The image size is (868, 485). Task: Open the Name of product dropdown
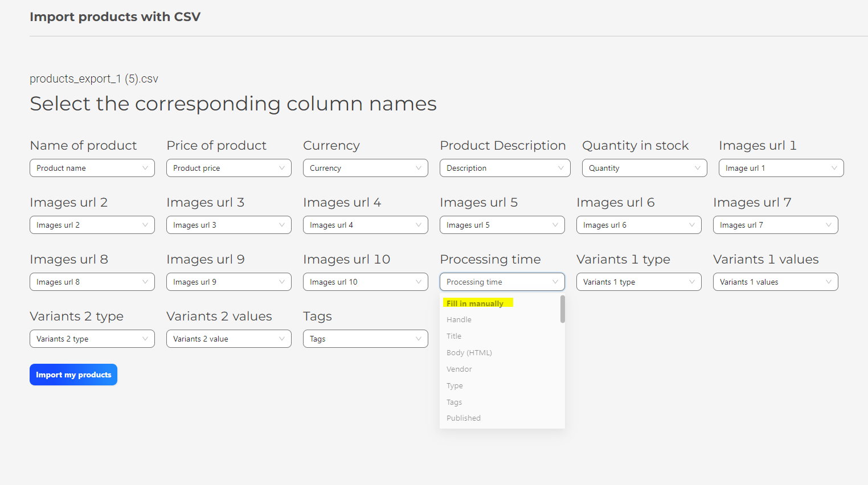pyautogui.click(x=92, y=168)
